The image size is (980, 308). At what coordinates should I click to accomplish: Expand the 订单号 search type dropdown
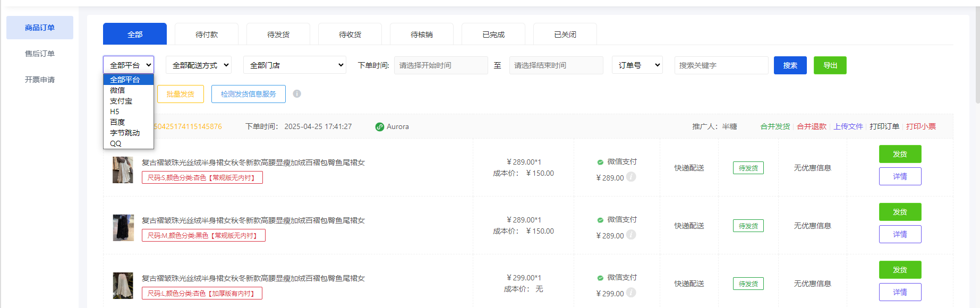[637, 65]
